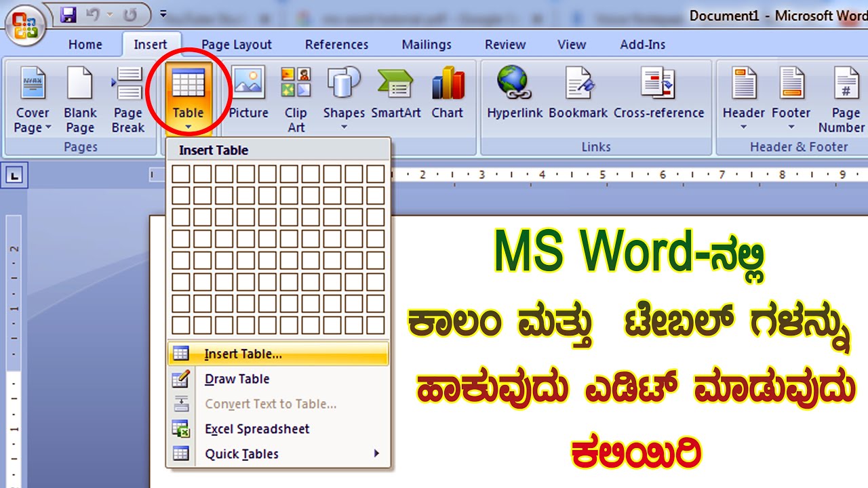Choose Draw Table from menu
Image resolution: width=868 pixels, height=488 pixels.
pos(278,379)
